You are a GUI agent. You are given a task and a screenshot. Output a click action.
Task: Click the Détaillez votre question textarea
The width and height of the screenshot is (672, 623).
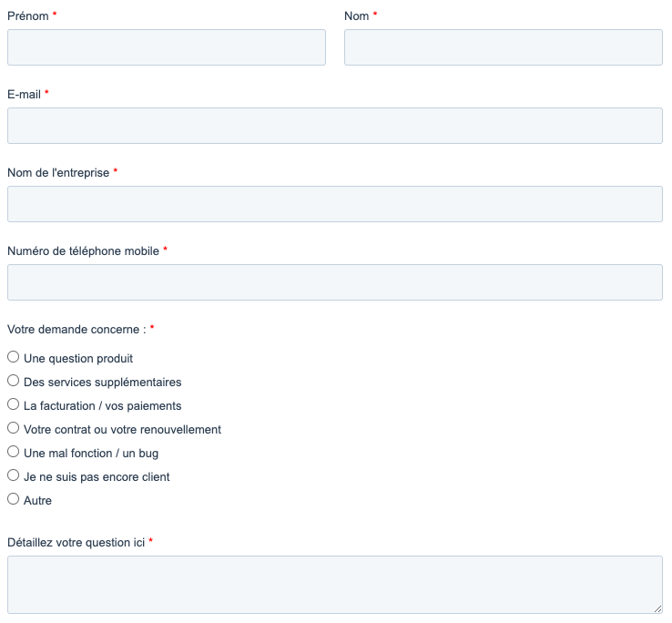coord(335,585)
